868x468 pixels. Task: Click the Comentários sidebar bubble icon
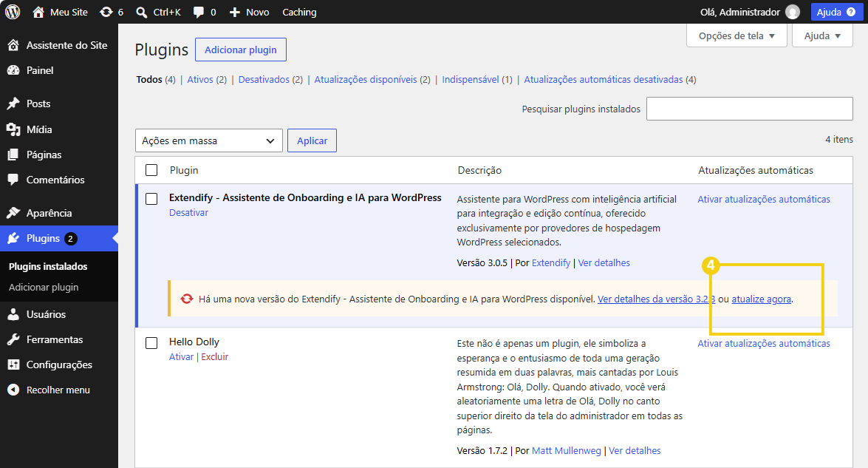(x=13, y=180)
